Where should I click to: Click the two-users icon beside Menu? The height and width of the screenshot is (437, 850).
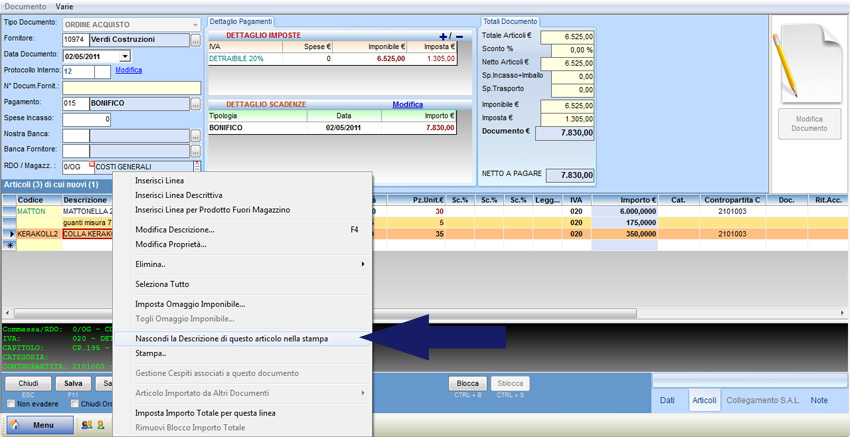(85, 425)
